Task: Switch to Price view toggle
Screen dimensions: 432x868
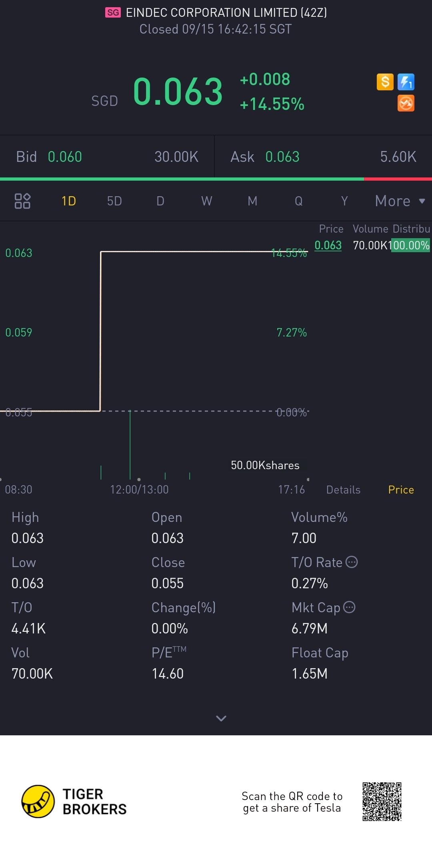Action: 401,490
